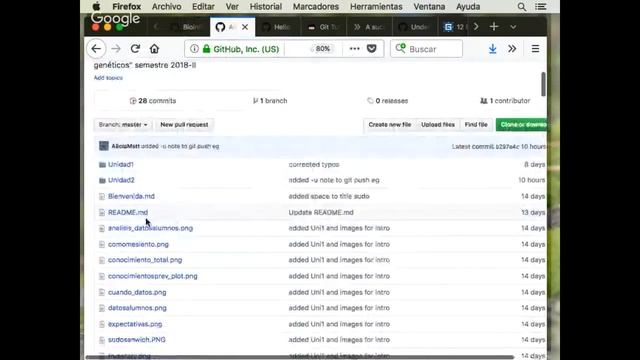The height and width of the screenshot is (360, 640).
Task: Open Bienvenida.md file link
Action: click(x=131, y=196)
